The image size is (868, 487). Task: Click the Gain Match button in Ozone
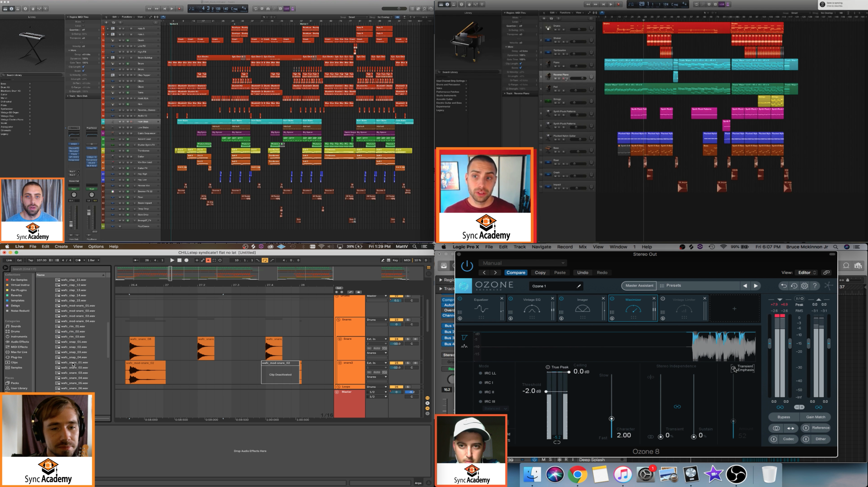815,417
